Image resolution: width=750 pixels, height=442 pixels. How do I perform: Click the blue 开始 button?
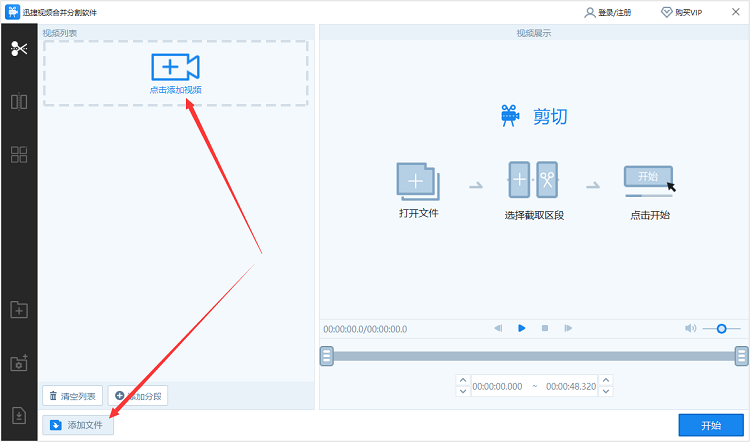pos(711,425)
